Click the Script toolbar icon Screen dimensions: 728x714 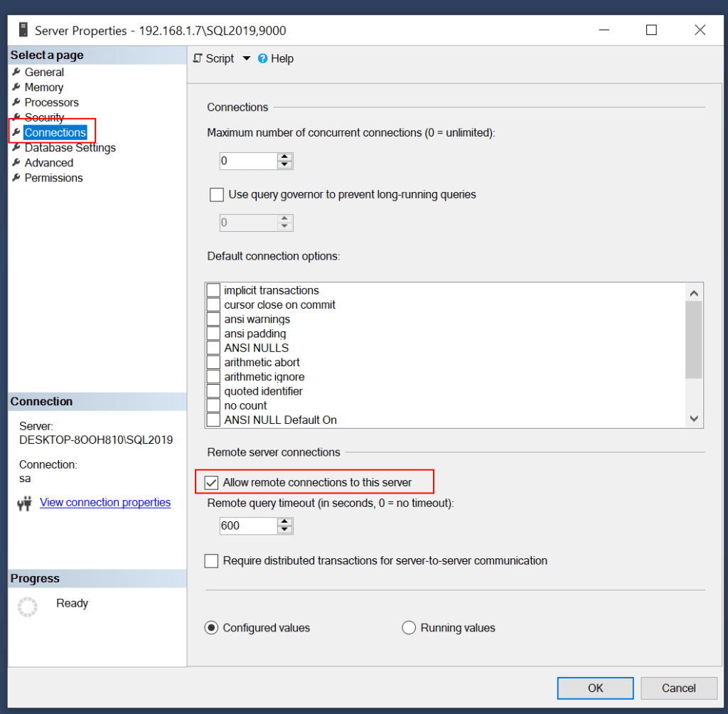pyautogui.click(x=198, y=58)
